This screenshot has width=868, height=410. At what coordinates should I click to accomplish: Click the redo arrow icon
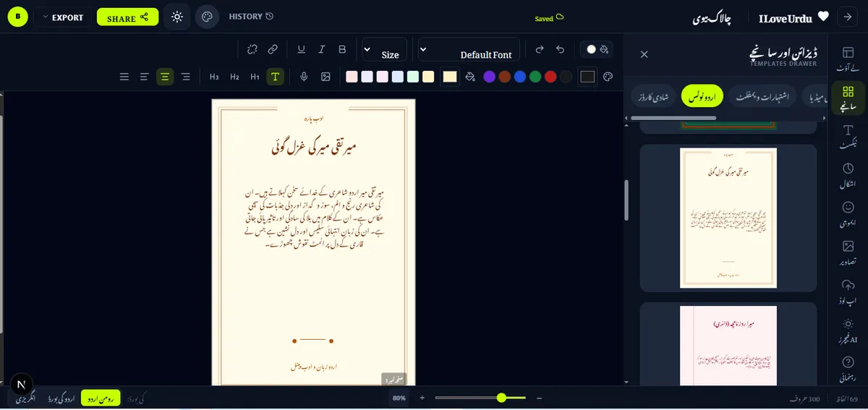[539, 49]
